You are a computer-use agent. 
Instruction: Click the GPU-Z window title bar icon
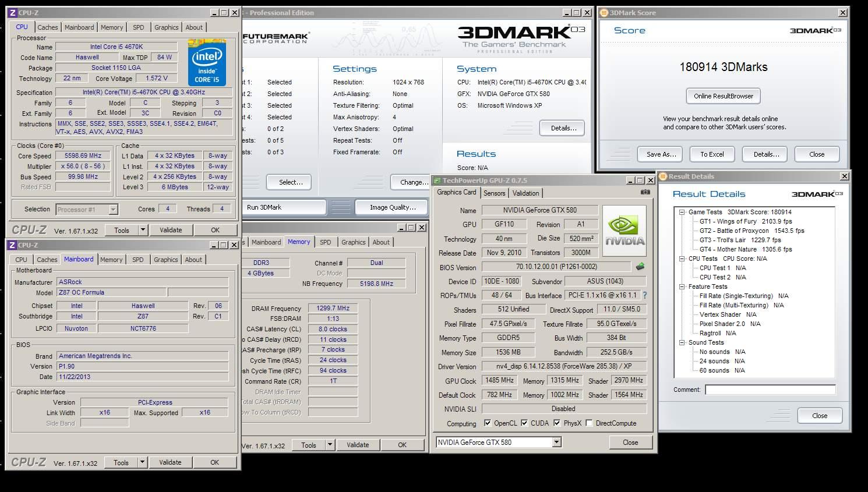[x=437, y=180]
